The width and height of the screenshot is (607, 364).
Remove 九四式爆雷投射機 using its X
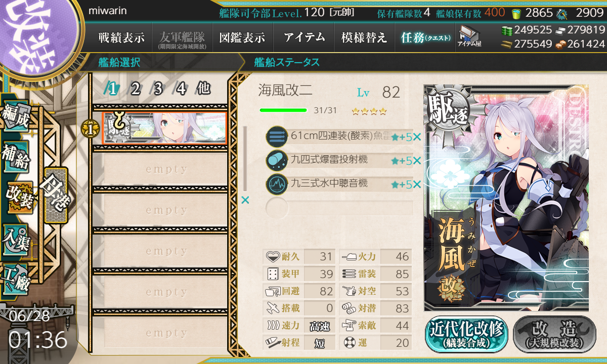click(417, 161)
